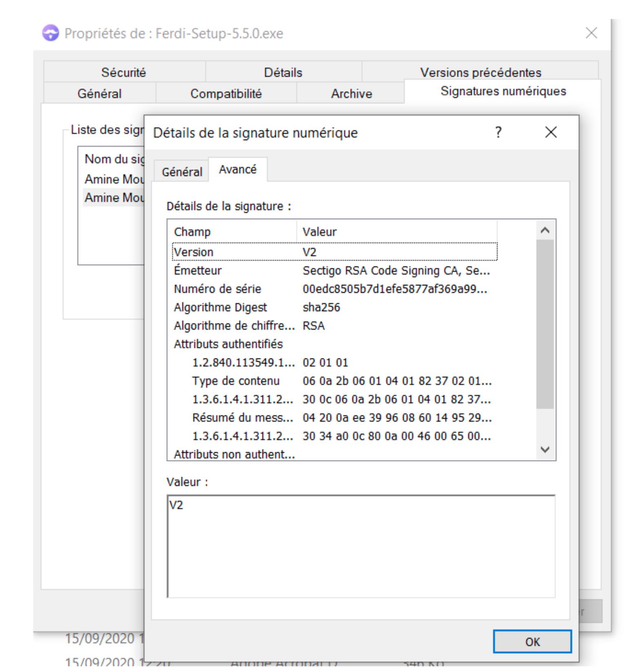Select the Algorithme Digest row
This screenshot has width=644, height=667.
click(335, 307)
